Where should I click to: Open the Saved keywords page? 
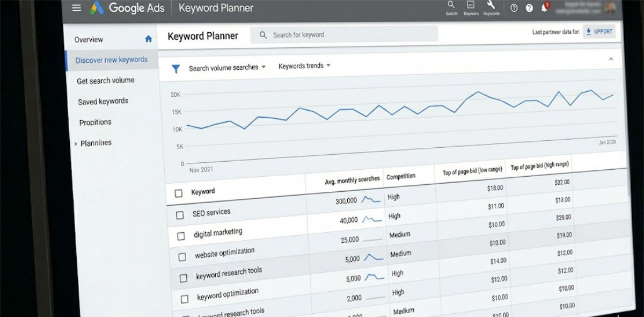[x=103, y=101]
